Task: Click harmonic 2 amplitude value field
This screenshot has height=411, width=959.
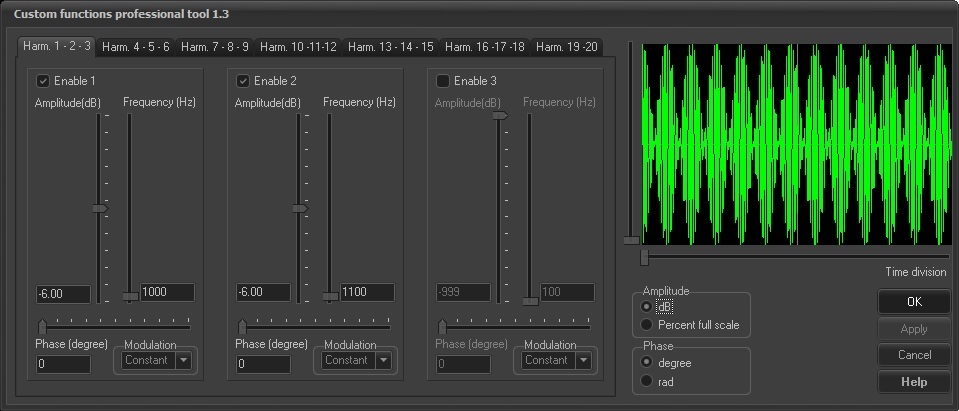Action: click(263, 293)
